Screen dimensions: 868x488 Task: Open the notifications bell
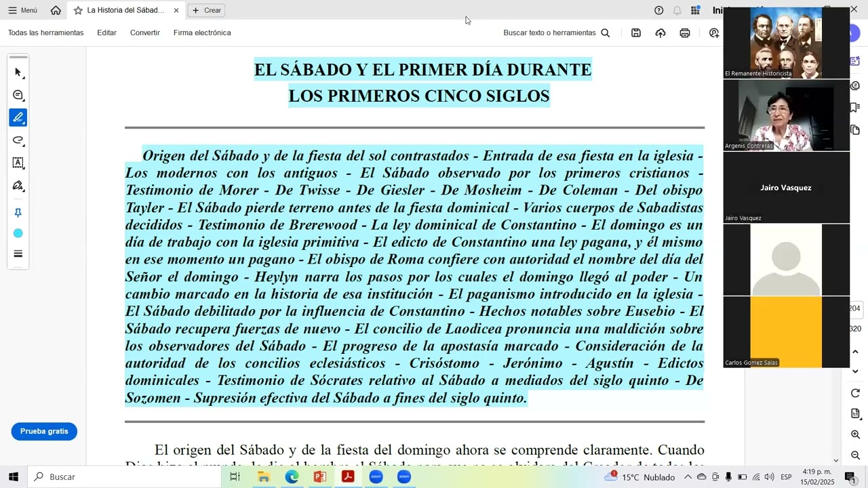point(677,10)
